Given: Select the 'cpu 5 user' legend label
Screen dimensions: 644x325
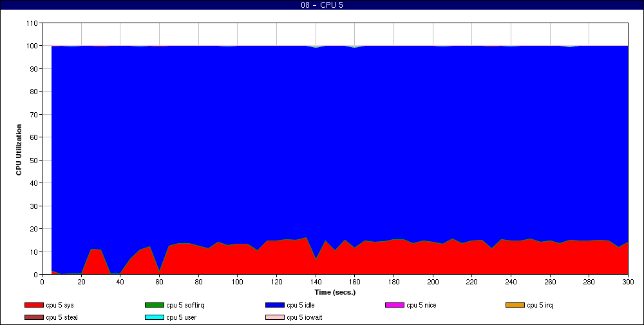Looking at the screenshot, I should [182, 318].
